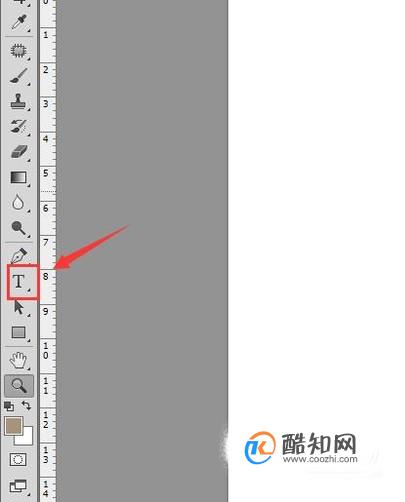Screen dimensions: 405x502
Task: Select the Pen tool
Action: click(19, 256)
